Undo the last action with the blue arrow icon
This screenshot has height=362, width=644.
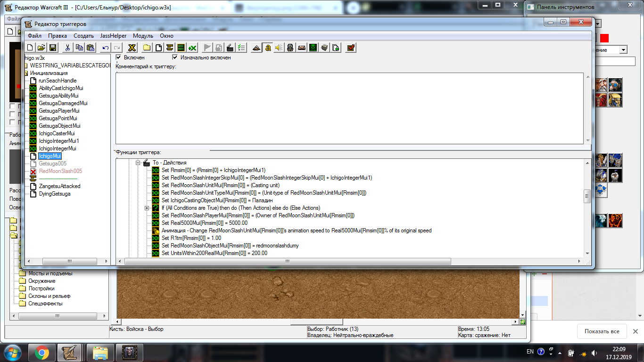click(106, 48)
